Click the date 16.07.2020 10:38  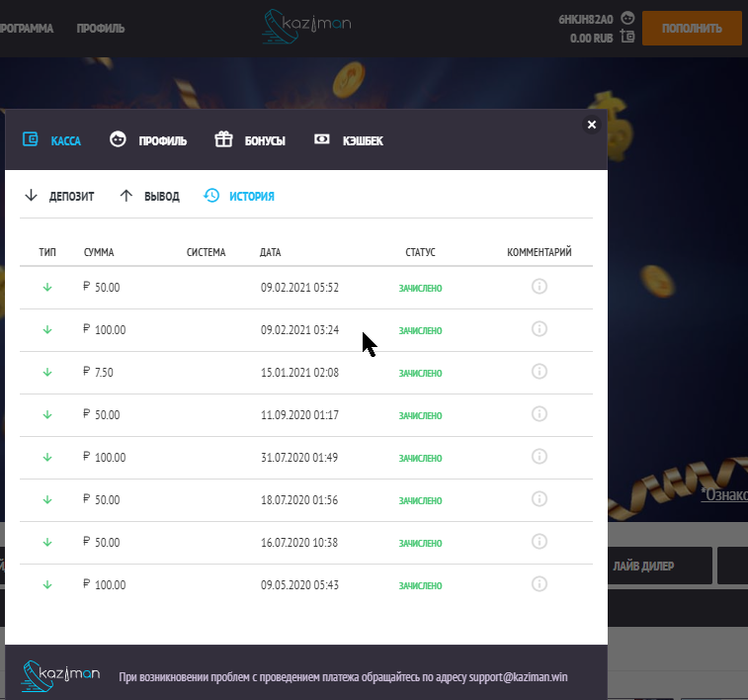(299, 542)
